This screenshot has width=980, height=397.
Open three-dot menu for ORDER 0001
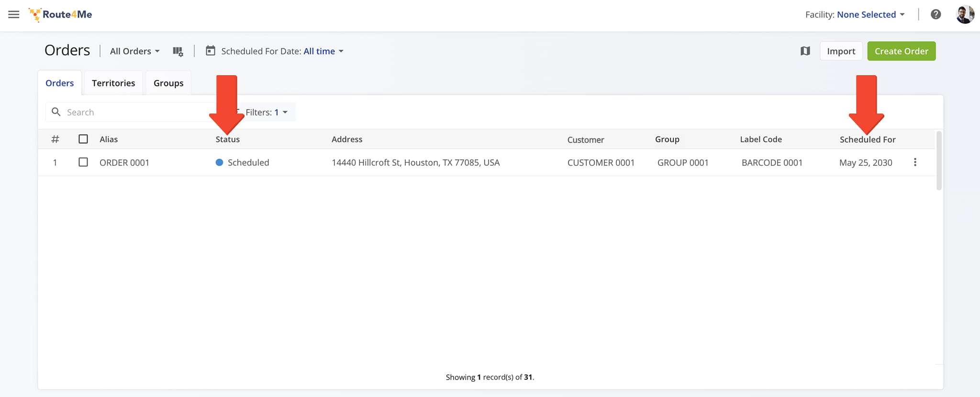coord(915,162)
